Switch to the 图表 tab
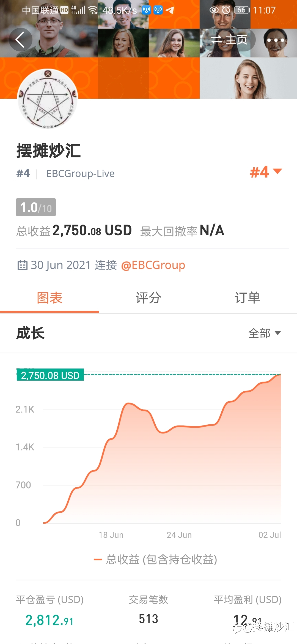 click(50, 298)
